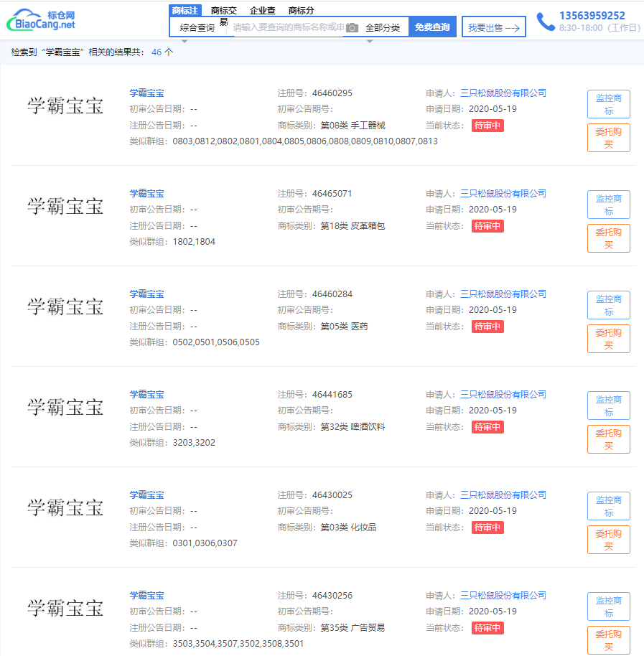This screenshot has width=644, height=656.
Task: Click the 学霸宝宝 trademark image in 第03类 row
Action: click(65, 507)
